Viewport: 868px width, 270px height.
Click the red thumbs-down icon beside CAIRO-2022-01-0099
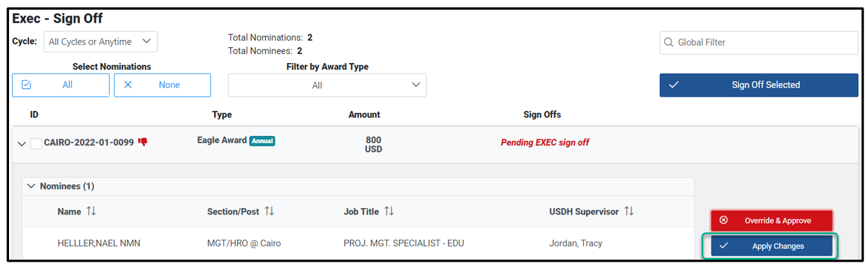point(143,142)
